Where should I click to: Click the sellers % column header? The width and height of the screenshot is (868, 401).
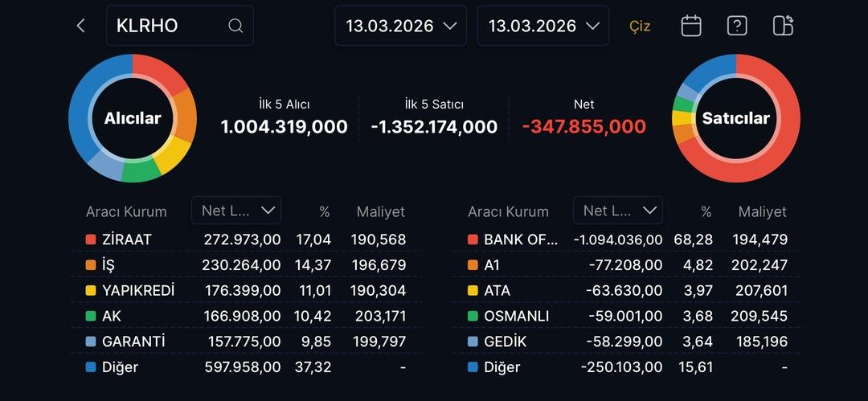point(706,212)
